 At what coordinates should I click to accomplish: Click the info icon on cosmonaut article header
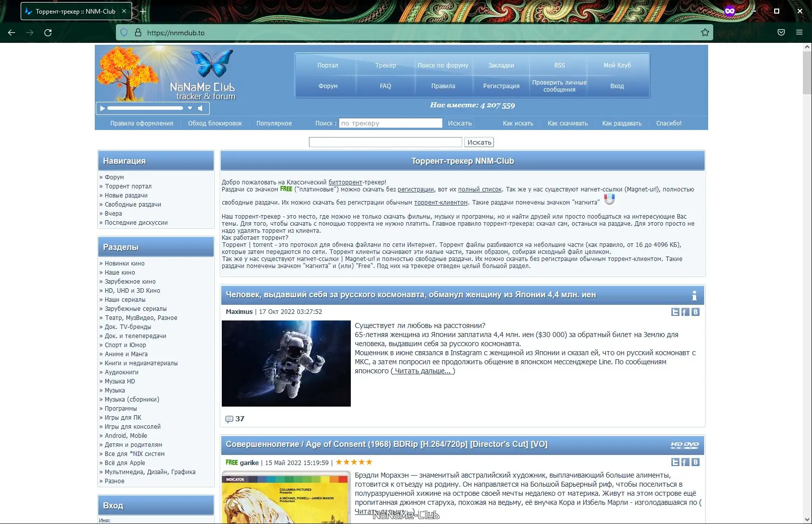coord(694,295)
